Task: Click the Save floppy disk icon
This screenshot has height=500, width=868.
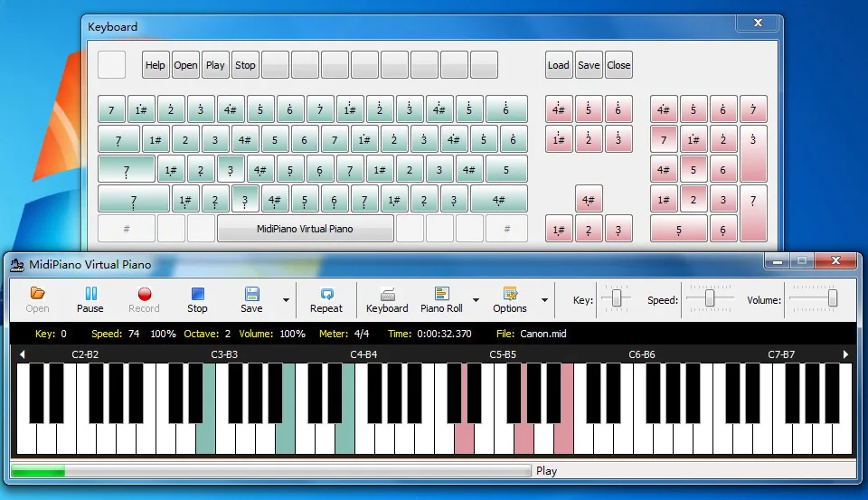Action: pos(252,294)
